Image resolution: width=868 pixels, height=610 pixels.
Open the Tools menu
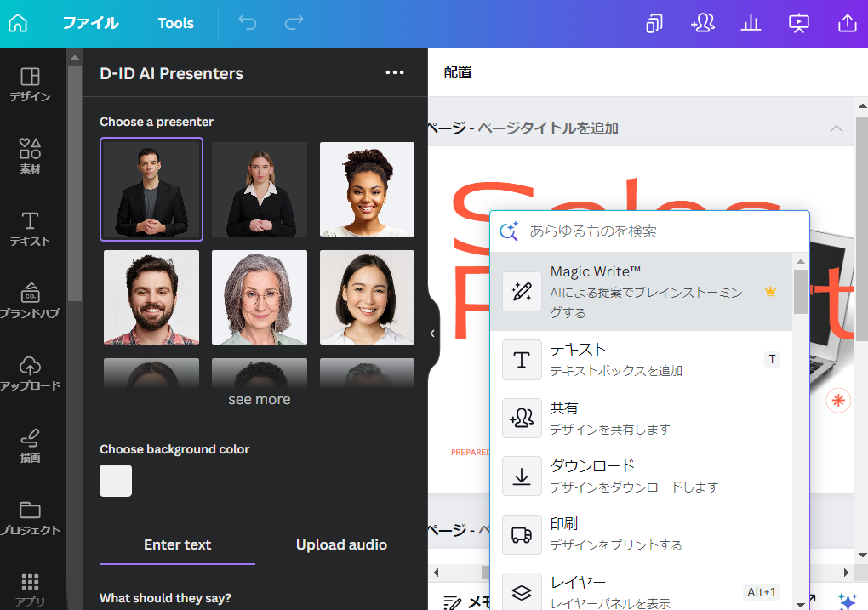(x=175, y=23)
